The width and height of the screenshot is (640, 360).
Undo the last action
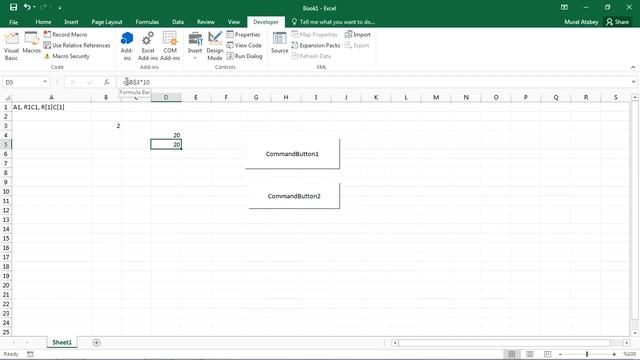point(27,7)
